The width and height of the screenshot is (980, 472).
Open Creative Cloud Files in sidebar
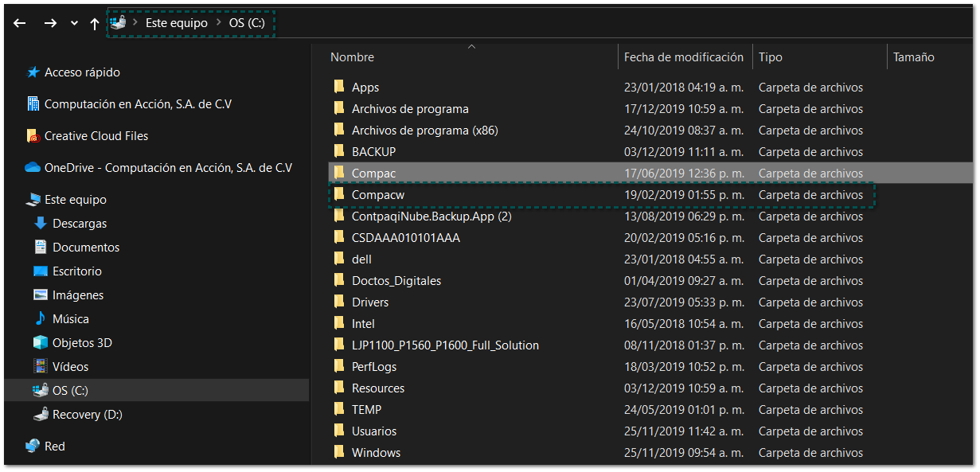[x=96, y=136]
